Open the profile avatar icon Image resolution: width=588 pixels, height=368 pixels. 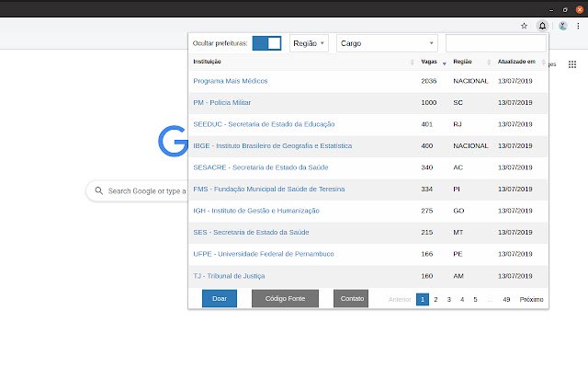[x=562, y=26]
